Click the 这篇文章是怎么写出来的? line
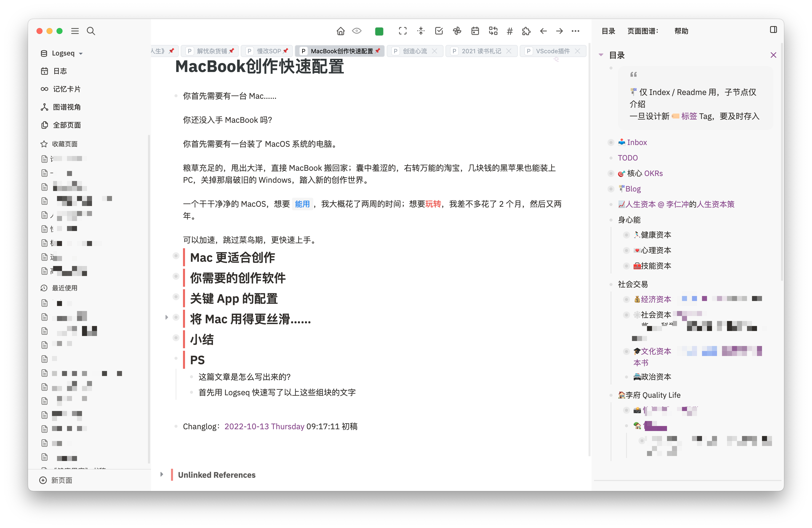This screenshot has height=528, width=812. [244, 377]
